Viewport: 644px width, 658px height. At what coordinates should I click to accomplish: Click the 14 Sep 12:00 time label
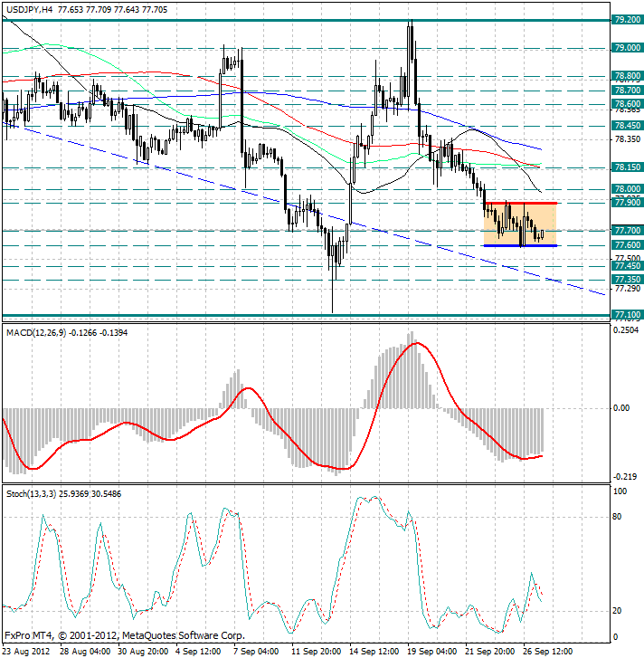coord(374,650)
